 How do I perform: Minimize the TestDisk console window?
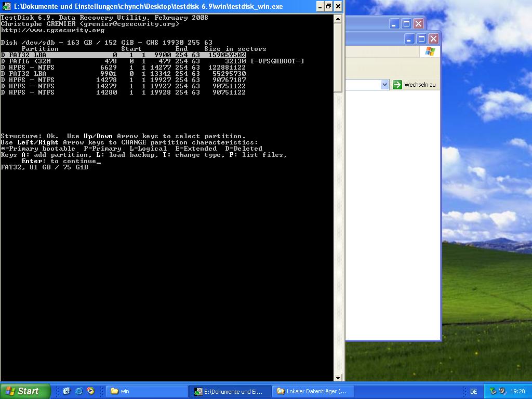320,6
